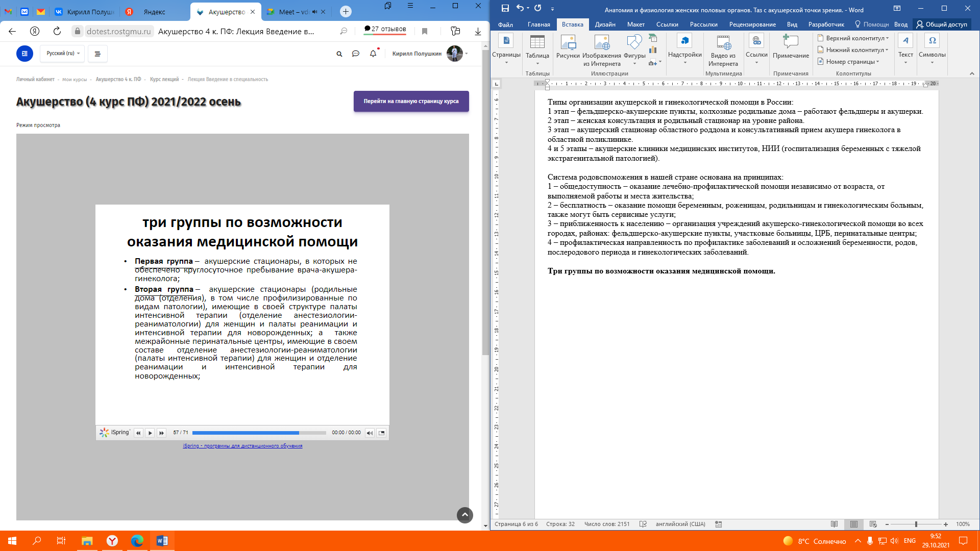Redo the action in Word toolbar

coord(537,8)
